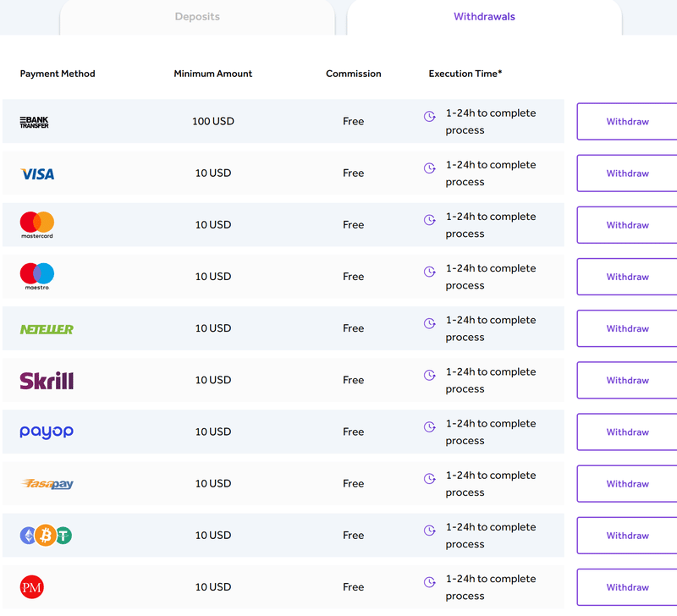The width and height of the screenshot is (677, 616).
Task: Click the clock icon in Perfect Money row
Action: (430, 582)
